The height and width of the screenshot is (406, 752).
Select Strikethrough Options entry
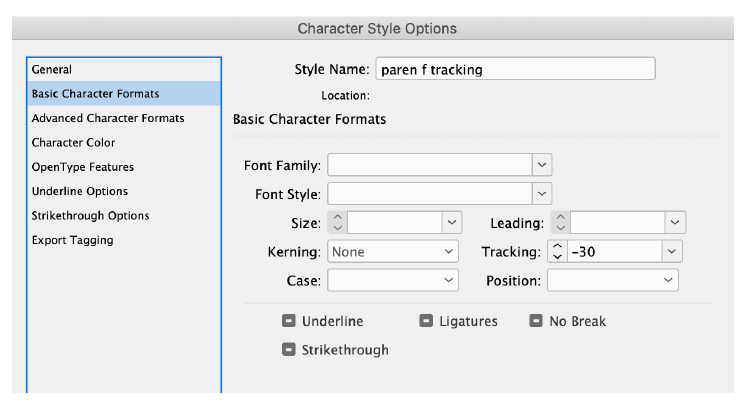click(x=124, y=216)
